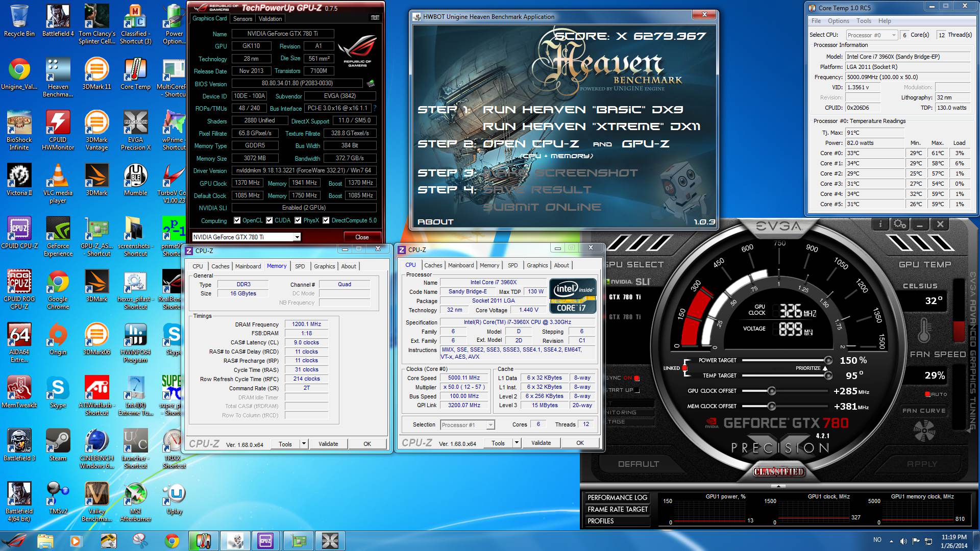Screen dimensions: 980x551
Task: Click DEFAULT button in Precision
Action: pos(639,464)
